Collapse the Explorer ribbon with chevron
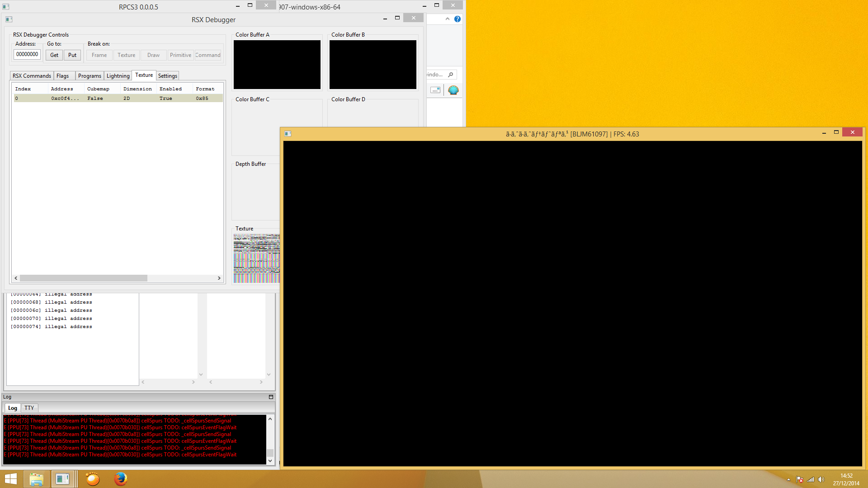The height and width of the screenshot is (488, 868). (x=447, y=19)
